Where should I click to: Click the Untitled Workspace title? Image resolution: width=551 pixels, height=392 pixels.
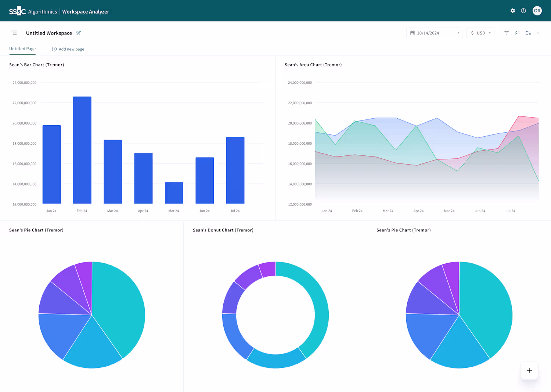tap(49, 33)
